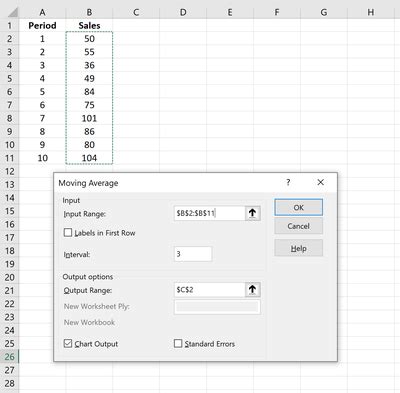
Task: Select column C header
Action: point(136,12)
